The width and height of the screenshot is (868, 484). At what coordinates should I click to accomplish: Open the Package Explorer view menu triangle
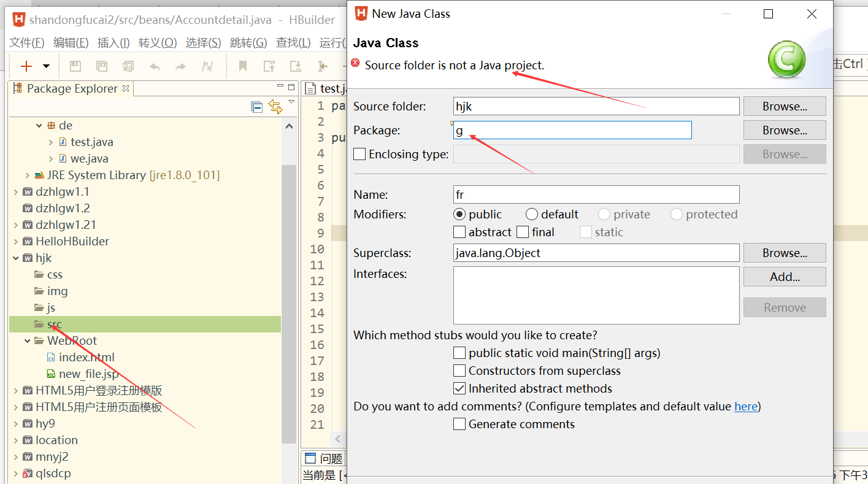coord(291,102)
